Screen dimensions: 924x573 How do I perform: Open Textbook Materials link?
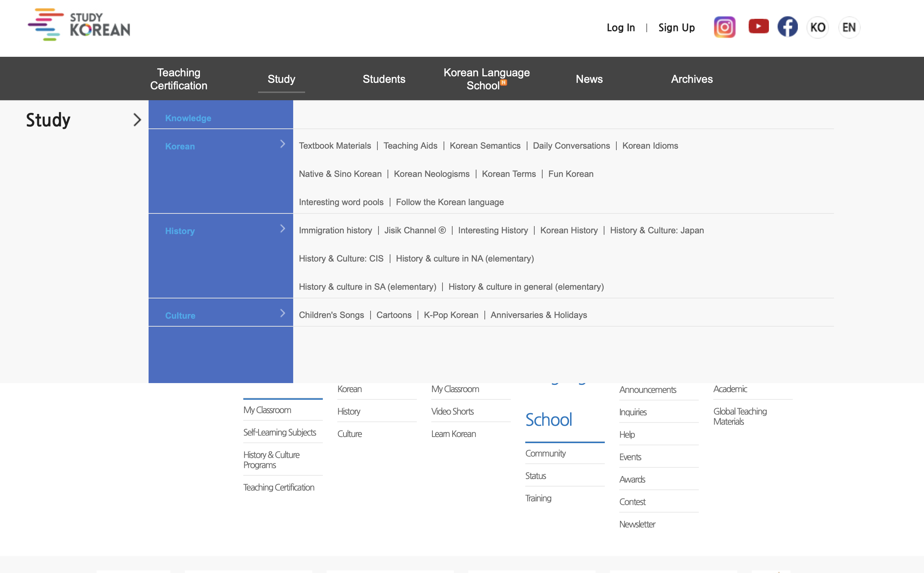point(335,146)
